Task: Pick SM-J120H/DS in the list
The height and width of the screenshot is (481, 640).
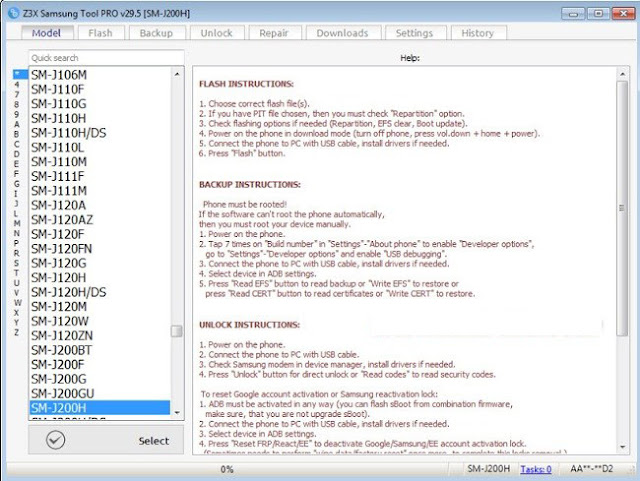Action: (x=100, y=292)
